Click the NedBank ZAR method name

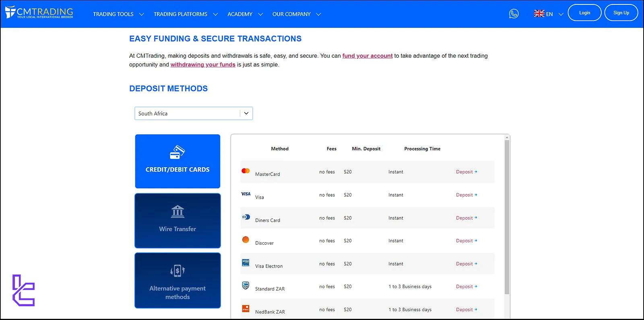(270, 312)
